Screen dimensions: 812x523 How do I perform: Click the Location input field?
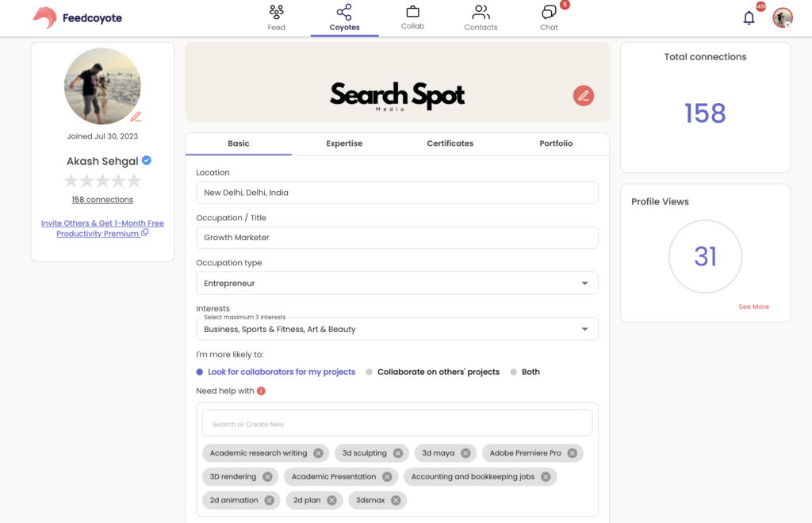point(397,193)
